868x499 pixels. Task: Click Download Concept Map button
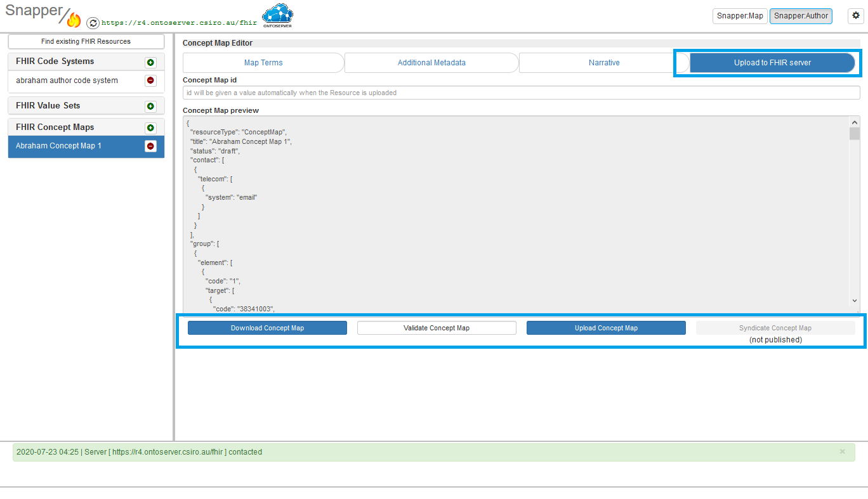click(267, 328)
